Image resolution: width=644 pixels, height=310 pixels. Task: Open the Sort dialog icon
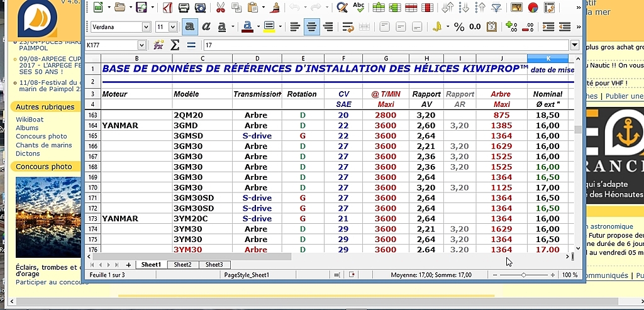pos(448,7)
